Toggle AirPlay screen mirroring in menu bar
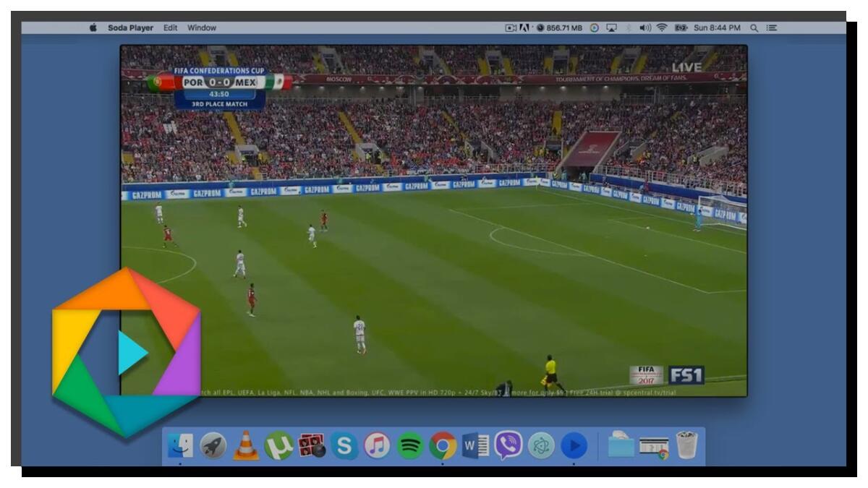868x488 pixels. [611, 27]
